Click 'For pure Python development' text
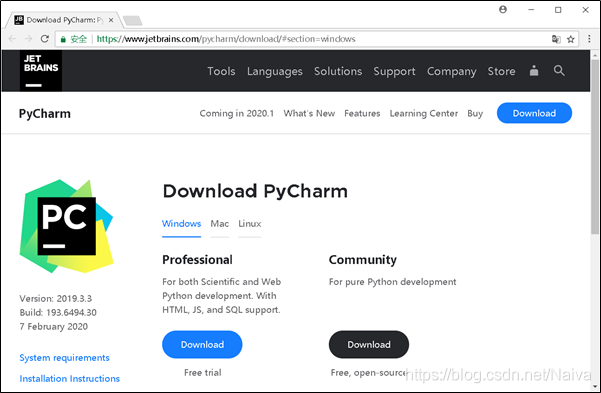 (392, 282)
